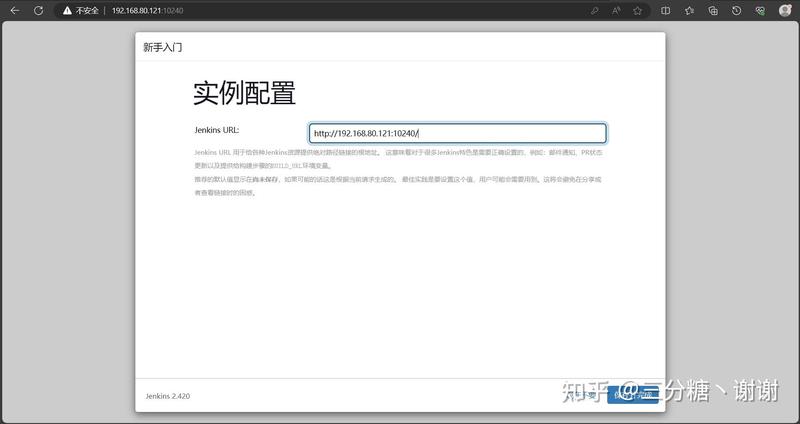Click the Jenkins URL: label
The width and height of the screenshot is (800, 424).
[217, 130]
